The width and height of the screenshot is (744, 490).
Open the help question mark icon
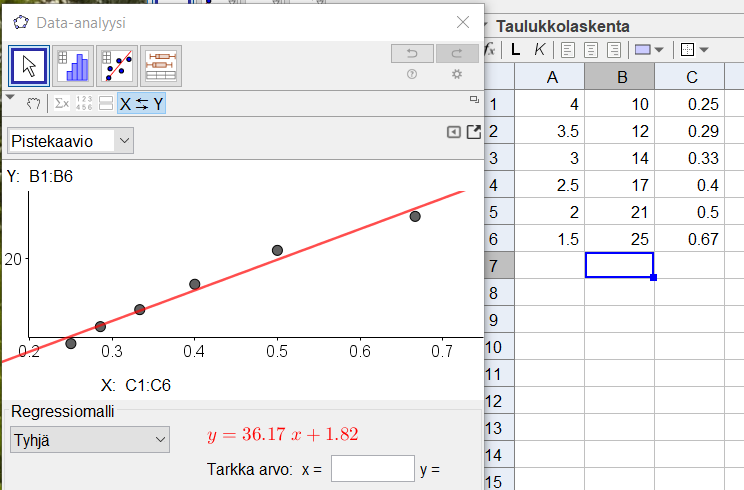(412, 74)
